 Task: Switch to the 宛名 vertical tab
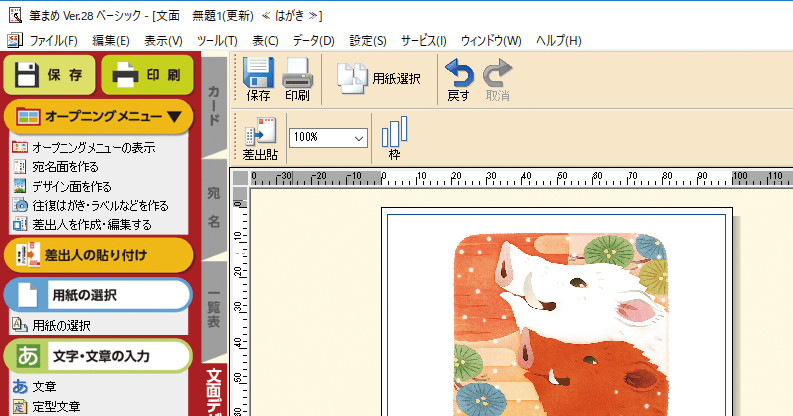tap(214, 208)
